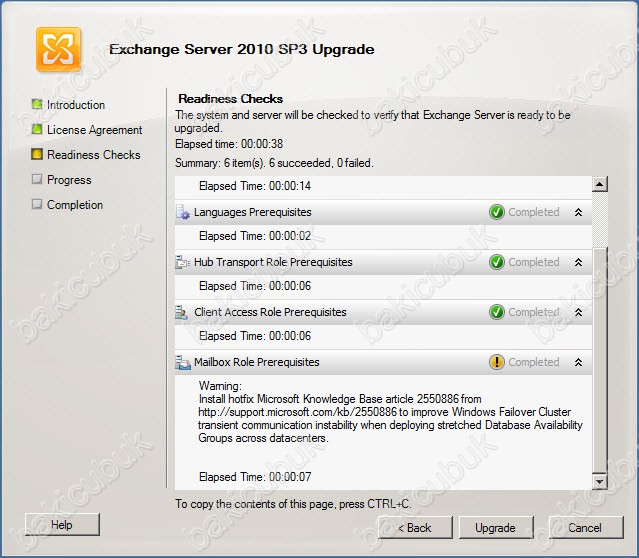The image size is (639, 558).
Task: Click the green Introduction step indicator
Action: tap(37, 104)
